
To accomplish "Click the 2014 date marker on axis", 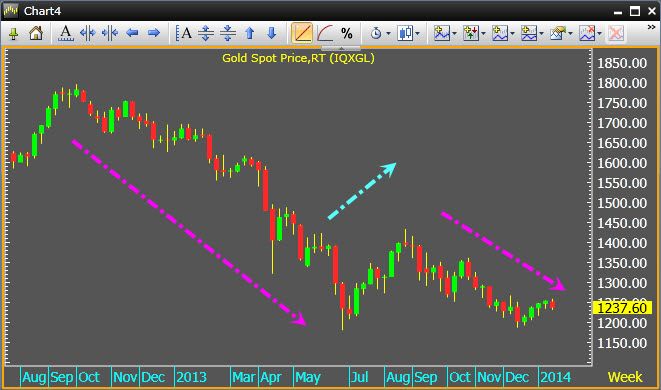I will click(555, 377).
